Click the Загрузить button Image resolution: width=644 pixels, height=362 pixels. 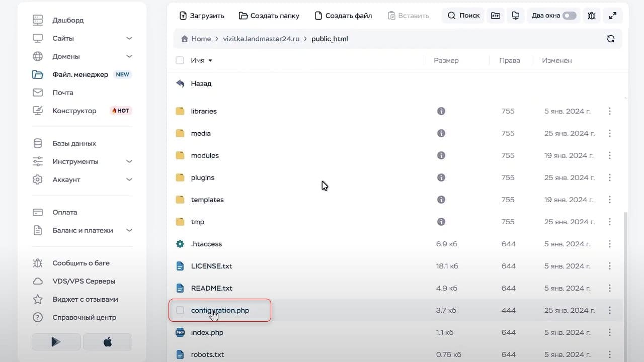pos(202,16)
